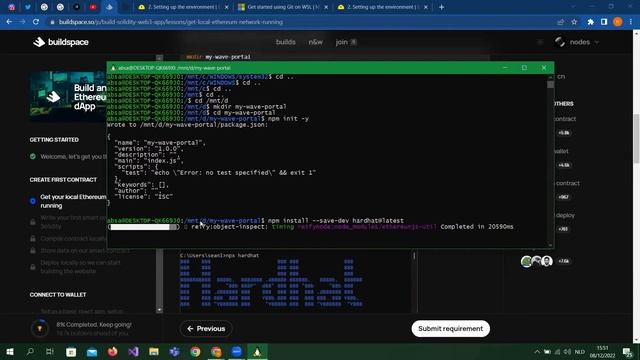The height and width of the screenshot is (360, 640).
Task: Click the Previous button
Action: pyautogui.click(x=206, y=329)
